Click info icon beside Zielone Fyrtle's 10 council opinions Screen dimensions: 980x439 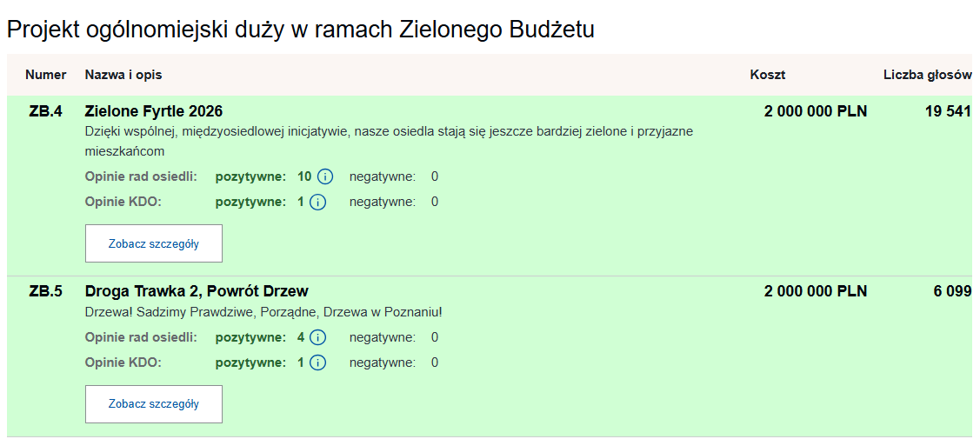point(325,177)
